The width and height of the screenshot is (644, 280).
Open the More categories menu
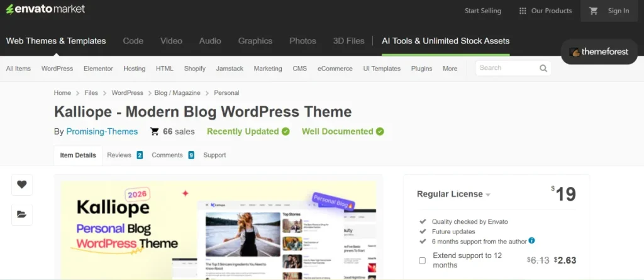coord(450,69)
